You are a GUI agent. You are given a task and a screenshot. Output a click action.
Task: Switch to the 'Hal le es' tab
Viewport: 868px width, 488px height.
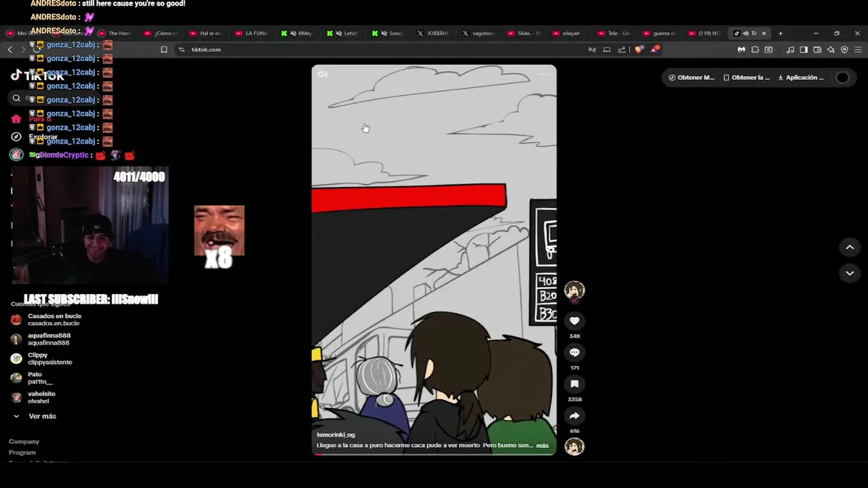point(206,33)
